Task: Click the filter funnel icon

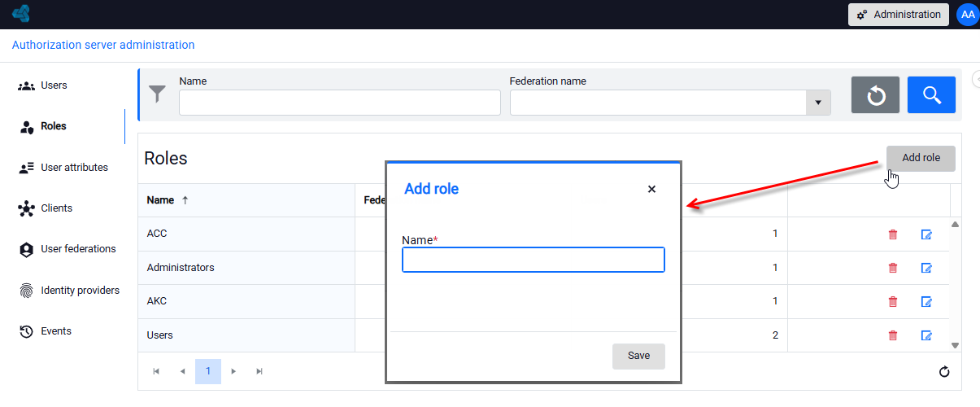Action: pyautogui.click(x=157, y=94)
